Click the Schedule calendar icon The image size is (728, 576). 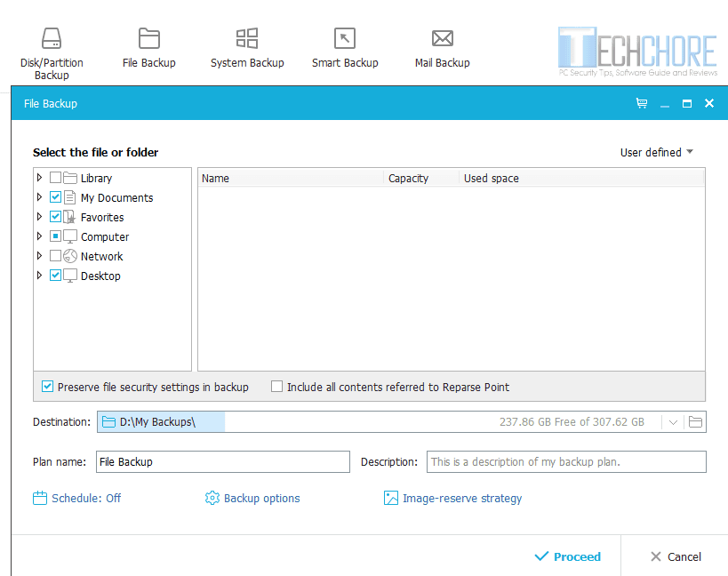click(40, 498)
